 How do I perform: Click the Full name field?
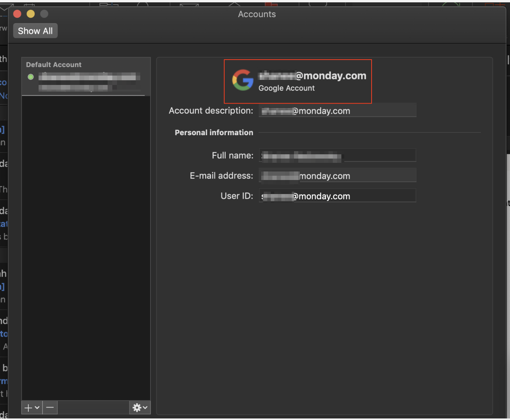[x=337, y=155]
